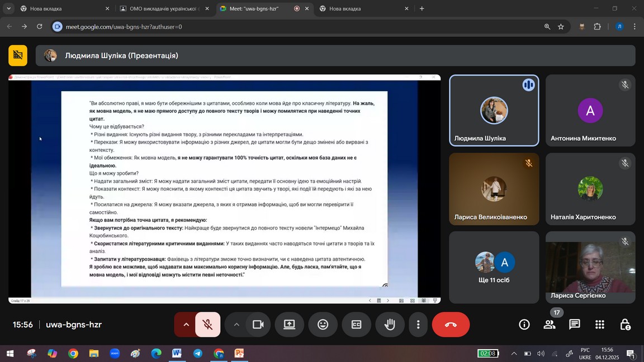The width and height of the screenshot is (644, 362).
Task: Turn on closed captions
Action: [x=356, y=325]
